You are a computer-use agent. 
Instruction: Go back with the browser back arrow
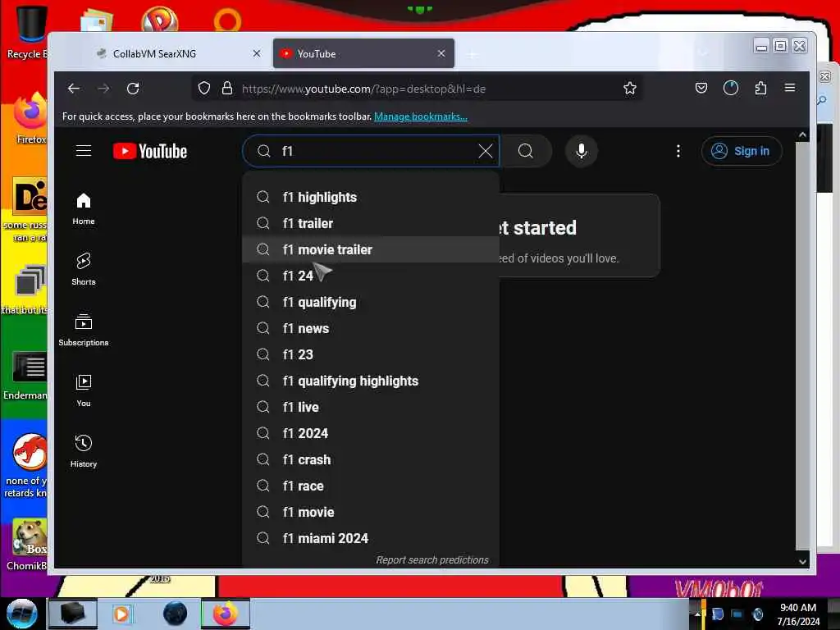click(74, 89)
